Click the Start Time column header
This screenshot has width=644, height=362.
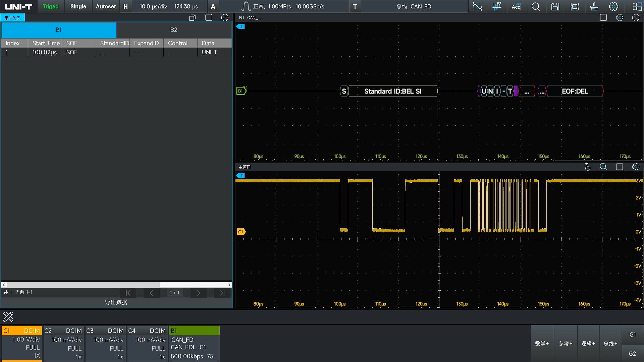(45, 43)
